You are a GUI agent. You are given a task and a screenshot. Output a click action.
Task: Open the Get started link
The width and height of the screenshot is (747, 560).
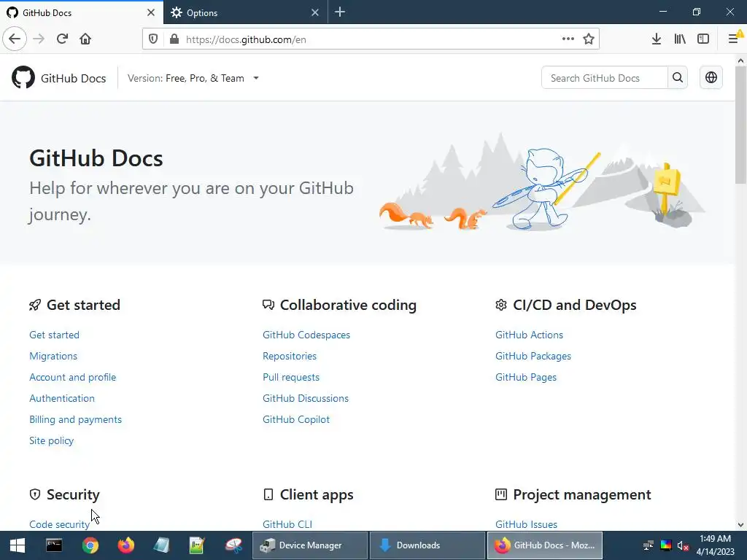pos(54,335)
